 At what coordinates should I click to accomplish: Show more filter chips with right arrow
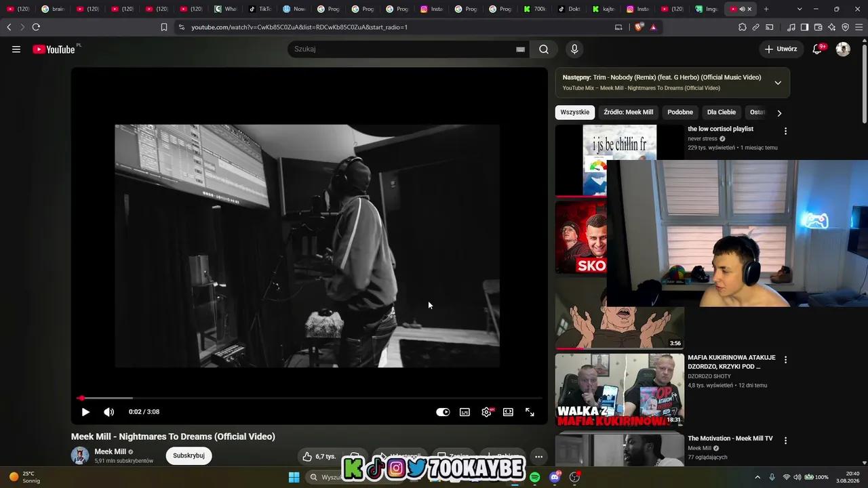pyautogui.click(x=779, y=113)
